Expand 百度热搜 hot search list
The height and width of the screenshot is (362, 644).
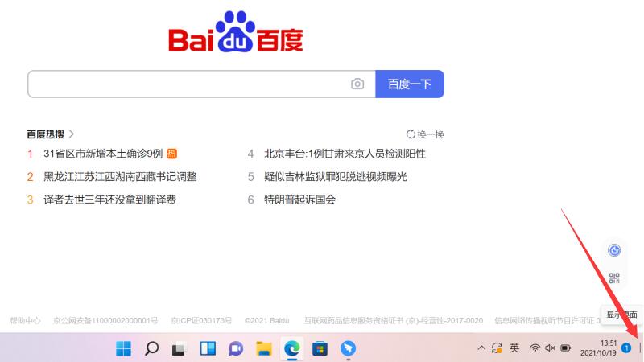coord(51,134)
